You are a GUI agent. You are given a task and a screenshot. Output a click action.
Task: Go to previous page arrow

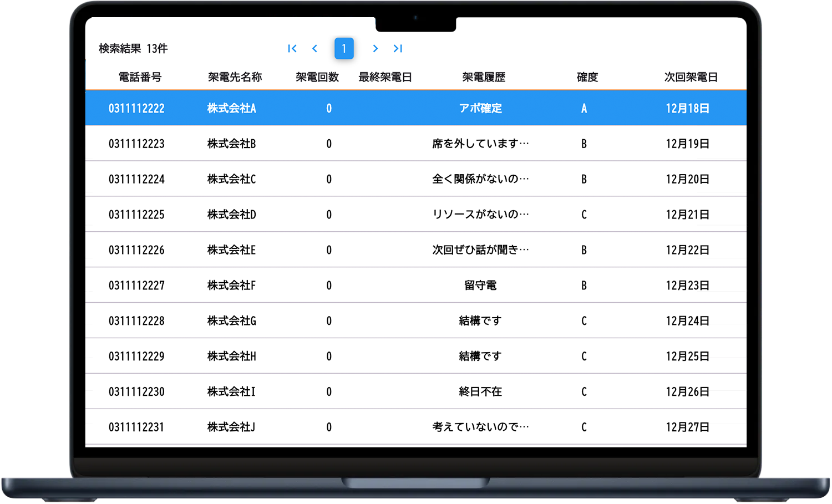[314, 49]
